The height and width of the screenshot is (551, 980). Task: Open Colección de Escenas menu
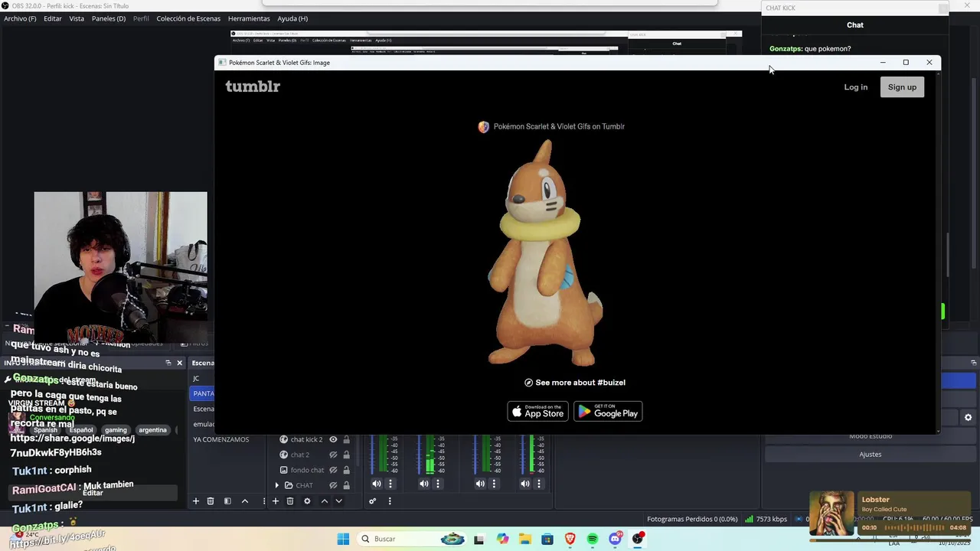pos(188,18)
